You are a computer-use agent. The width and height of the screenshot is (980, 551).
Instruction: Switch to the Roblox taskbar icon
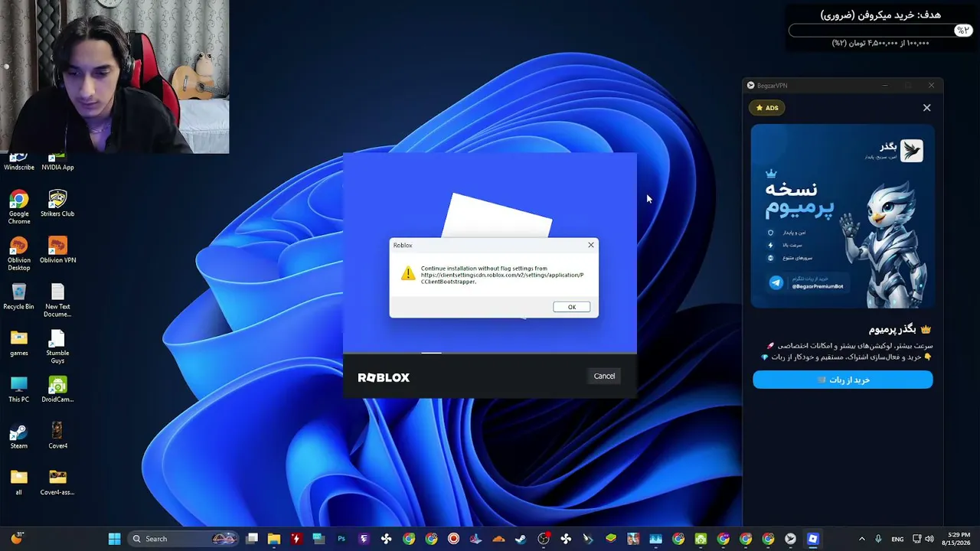[812, 539]
